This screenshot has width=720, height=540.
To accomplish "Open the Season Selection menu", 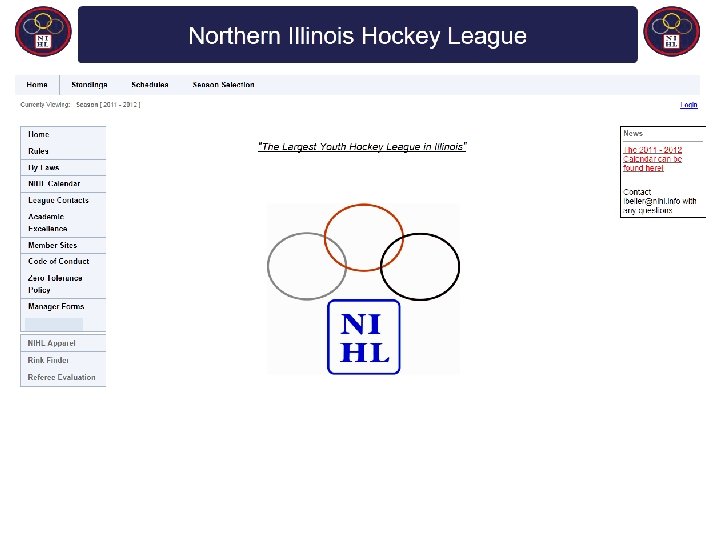I will tap(224, 84).
